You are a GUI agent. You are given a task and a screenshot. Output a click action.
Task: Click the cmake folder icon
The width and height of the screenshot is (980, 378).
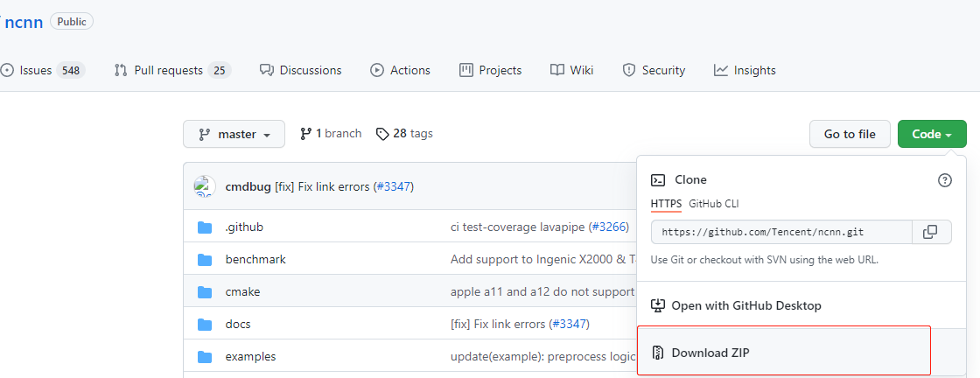(x=205, y=291)
